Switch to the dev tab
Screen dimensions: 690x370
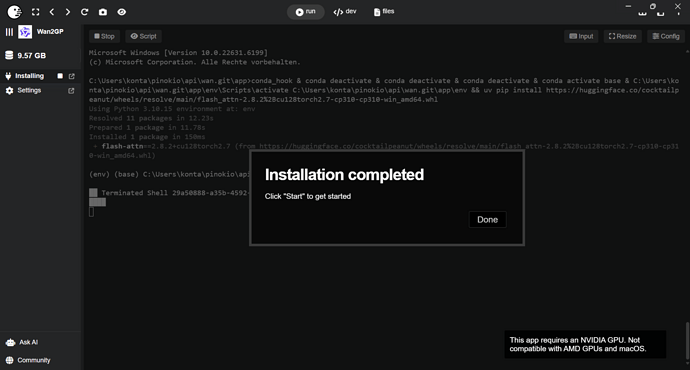[x=345, y=12]
